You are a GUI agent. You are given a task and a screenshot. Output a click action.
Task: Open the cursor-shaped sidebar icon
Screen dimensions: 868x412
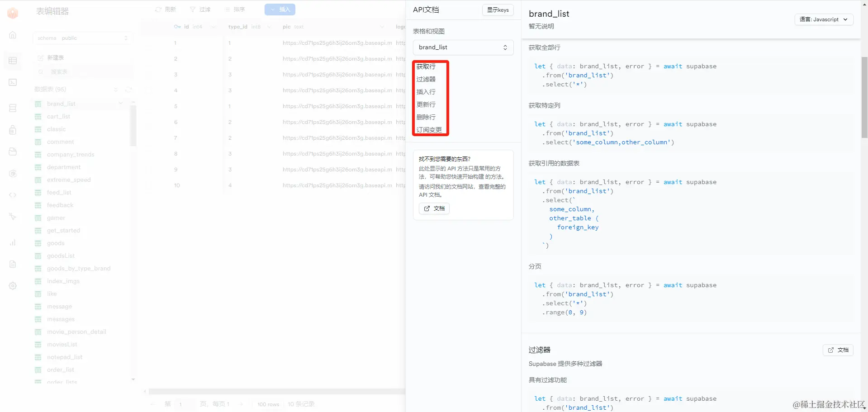[13, 217]
